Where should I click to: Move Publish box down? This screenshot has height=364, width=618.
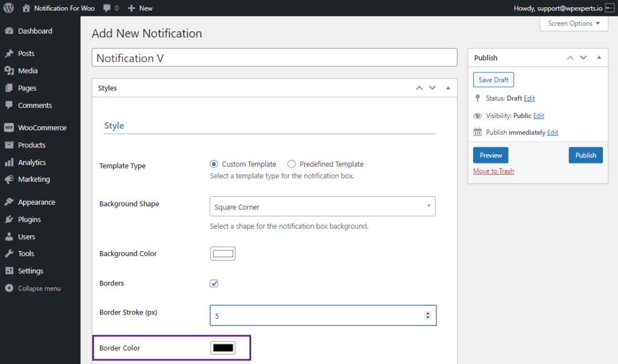(584, 57)
